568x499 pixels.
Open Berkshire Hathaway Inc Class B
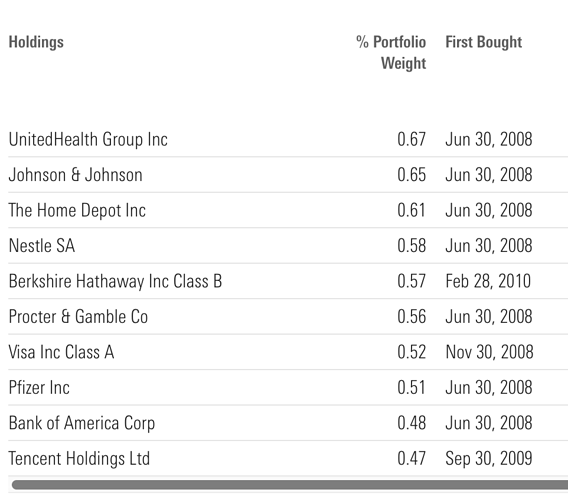(x=115, y=281)
